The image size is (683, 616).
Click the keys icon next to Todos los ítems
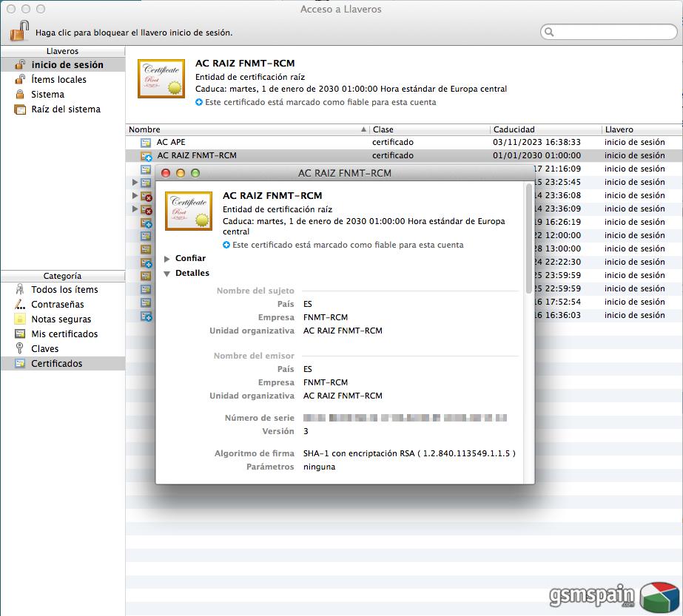point(19,289)
